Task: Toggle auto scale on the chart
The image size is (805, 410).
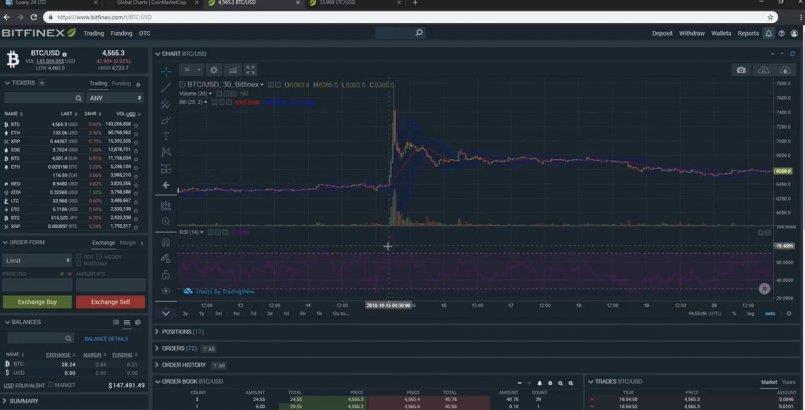Action: pos(770,314)
